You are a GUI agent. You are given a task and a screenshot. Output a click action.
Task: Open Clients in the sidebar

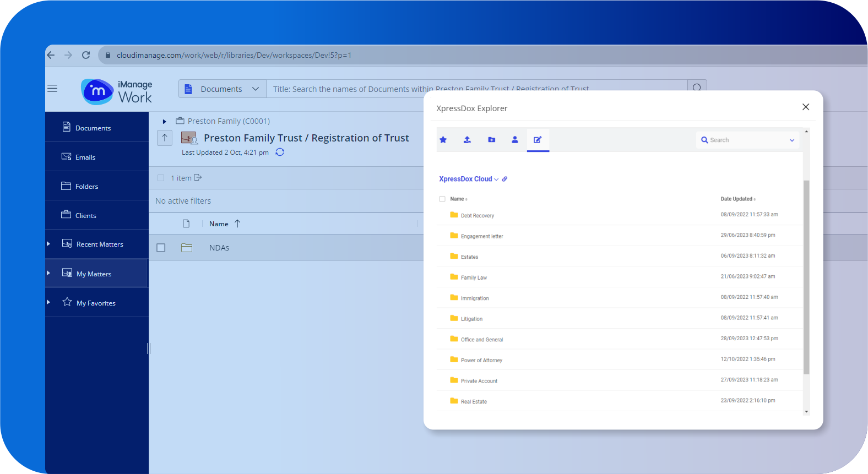[x=97, y=215]
